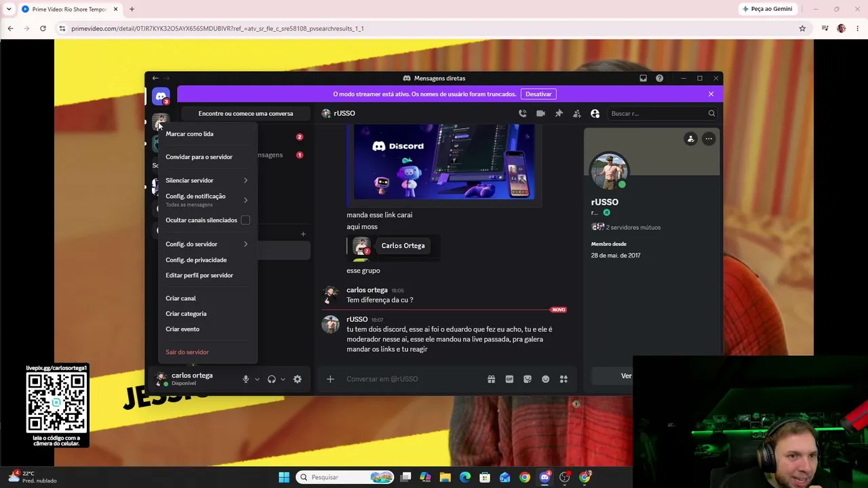Click the plus attach button in message bar
Viewport: 868px width, 488px height.
330,379
